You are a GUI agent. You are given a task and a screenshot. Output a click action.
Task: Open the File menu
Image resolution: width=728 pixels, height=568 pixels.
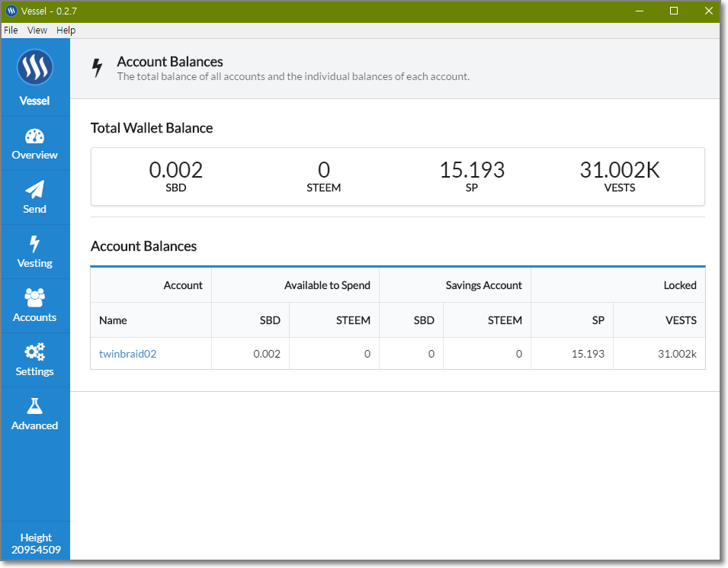tap(11, 30)
